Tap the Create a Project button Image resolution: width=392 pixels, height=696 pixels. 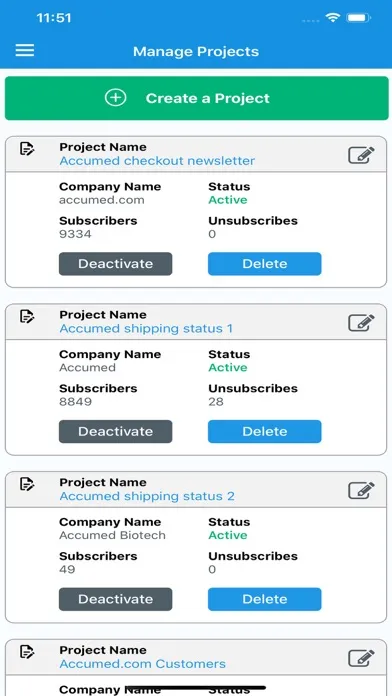tap(197, 98)
